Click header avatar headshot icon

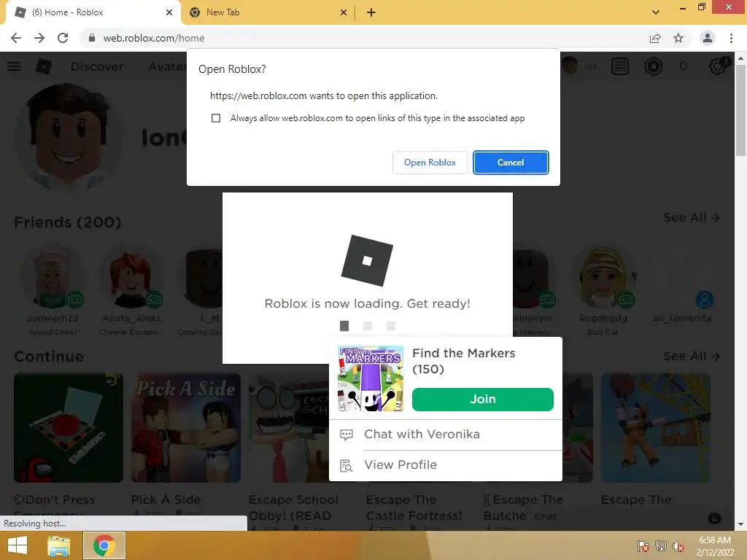pos(569,65)
